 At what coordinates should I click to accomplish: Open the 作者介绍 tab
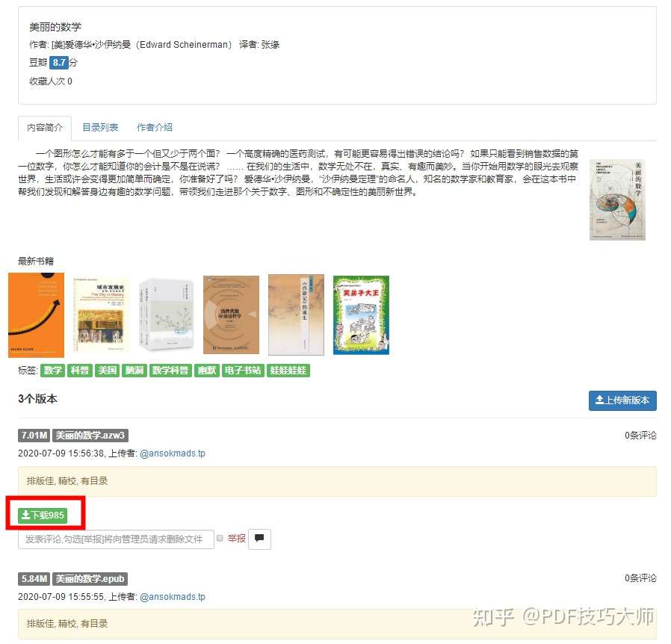(x=155, y=128)
